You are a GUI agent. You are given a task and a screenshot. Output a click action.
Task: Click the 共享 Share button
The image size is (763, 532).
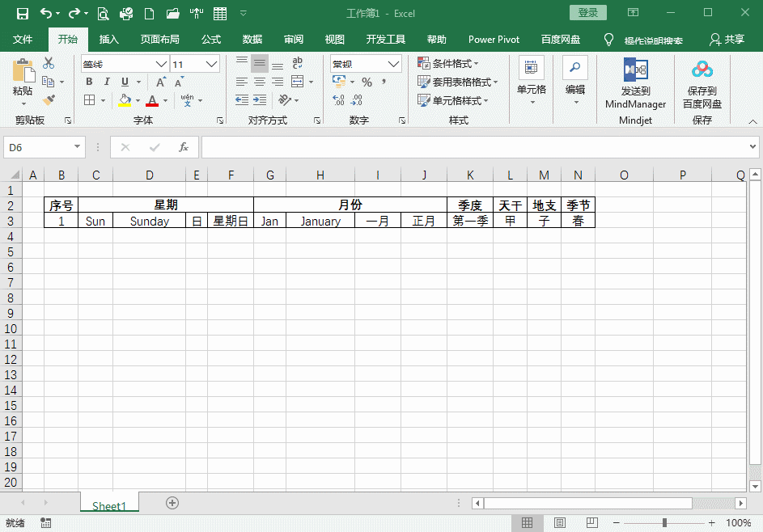(727, 40)
